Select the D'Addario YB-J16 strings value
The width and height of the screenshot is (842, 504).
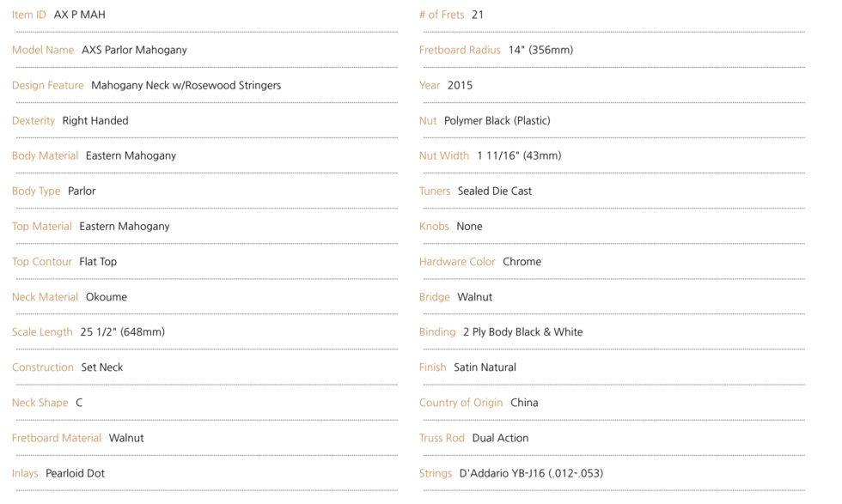(x=531, y=473)
